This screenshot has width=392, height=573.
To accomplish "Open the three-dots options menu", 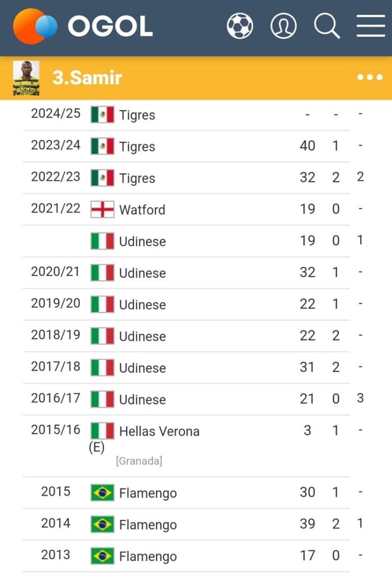I will (370, 78).
